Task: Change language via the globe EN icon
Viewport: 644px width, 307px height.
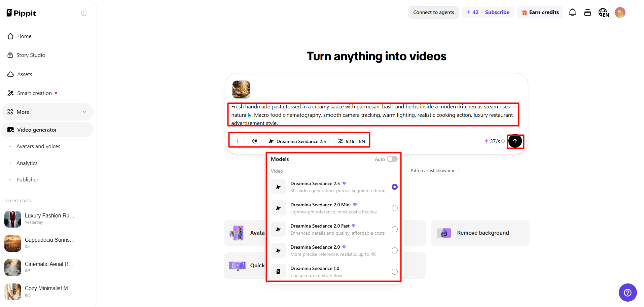Action: 604,12
